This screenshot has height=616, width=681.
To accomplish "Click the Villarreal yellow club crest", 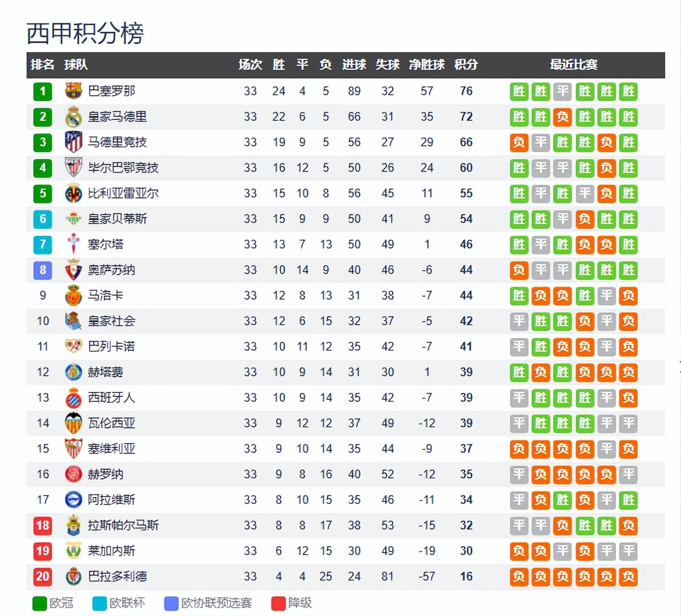I will pyautogui.click(x=73, y=194).
